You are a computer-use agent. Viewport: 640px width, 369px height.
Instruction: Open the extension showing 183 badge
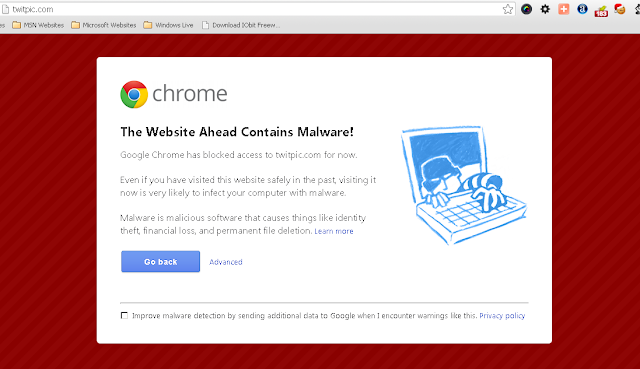pyautogui.click(x=601, y=11)
